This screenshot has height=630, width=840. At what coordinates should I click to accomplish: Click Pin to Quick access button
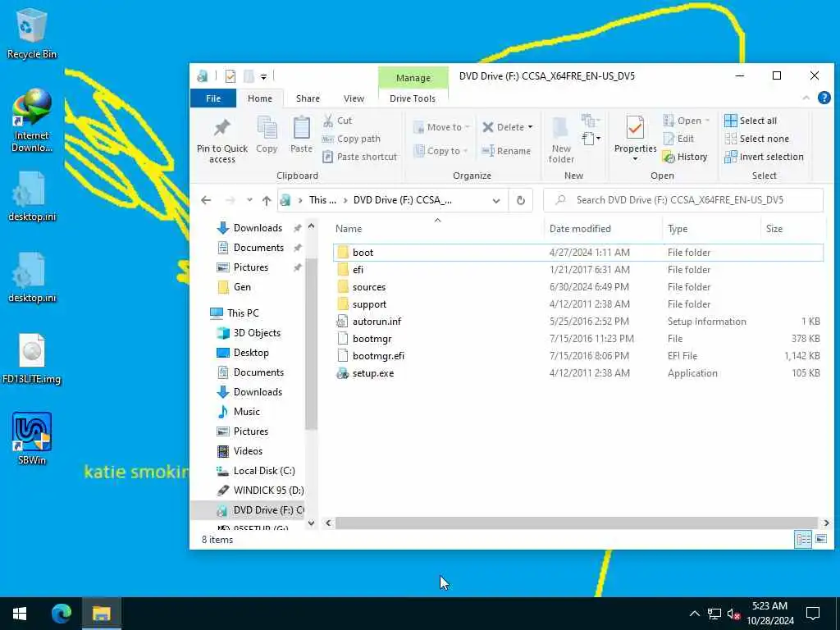[221, 140]
